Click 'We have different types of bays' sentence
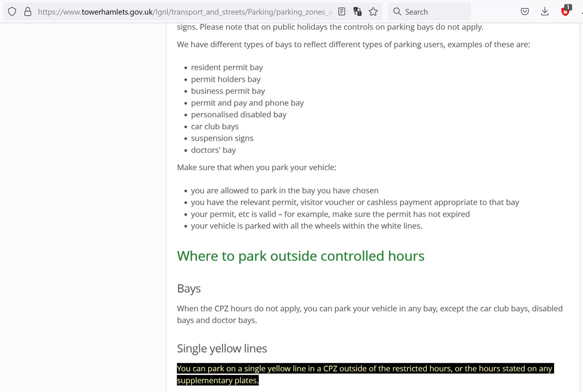The width and height of the screenshot is (583, 392). pos(354,45)
